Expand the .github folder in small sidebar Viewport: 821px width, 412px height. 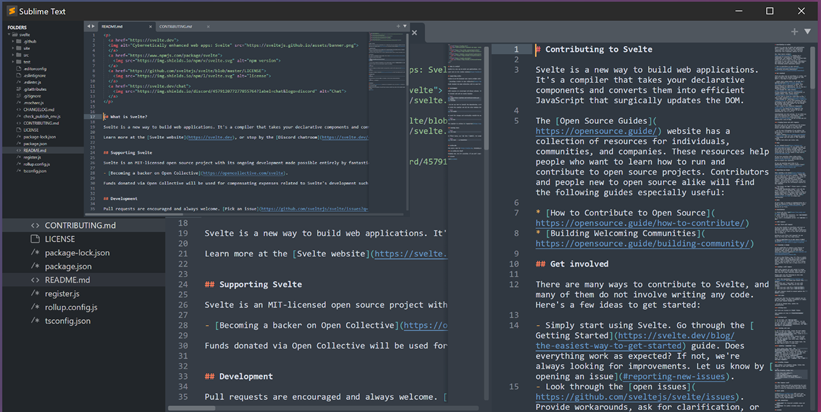13,41
